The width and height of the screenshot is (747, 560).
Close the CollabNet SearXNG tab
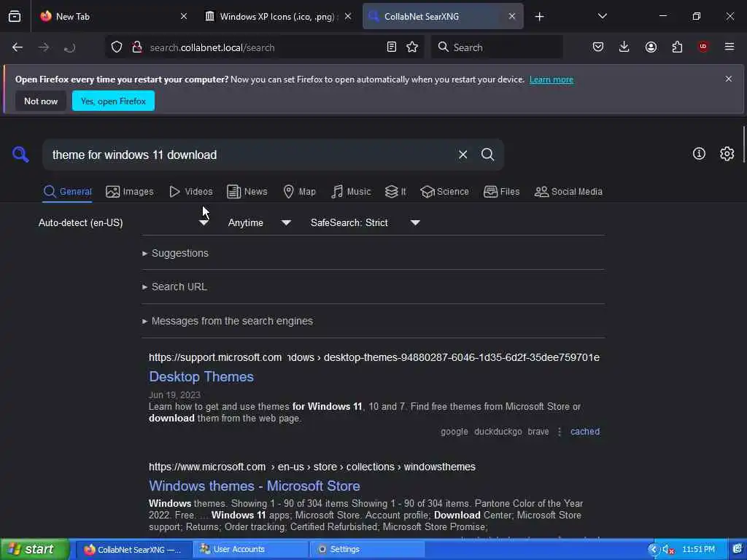[x=511, y=16]
